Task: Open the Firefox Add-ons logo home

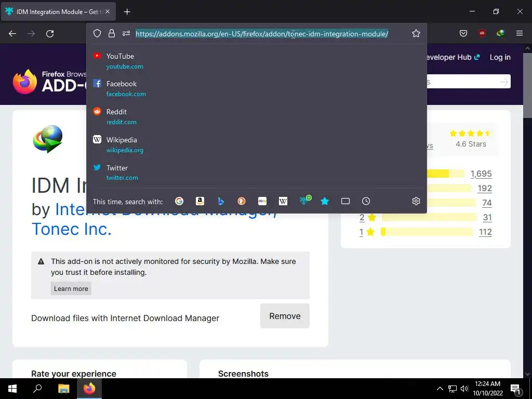Action: coord(50,82)
